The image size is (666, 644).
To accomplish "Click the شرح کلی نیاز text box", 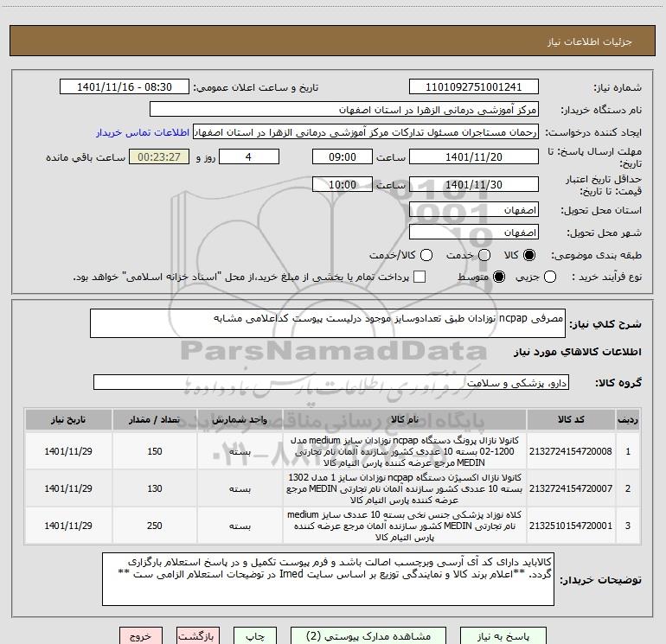I will 328,323.
